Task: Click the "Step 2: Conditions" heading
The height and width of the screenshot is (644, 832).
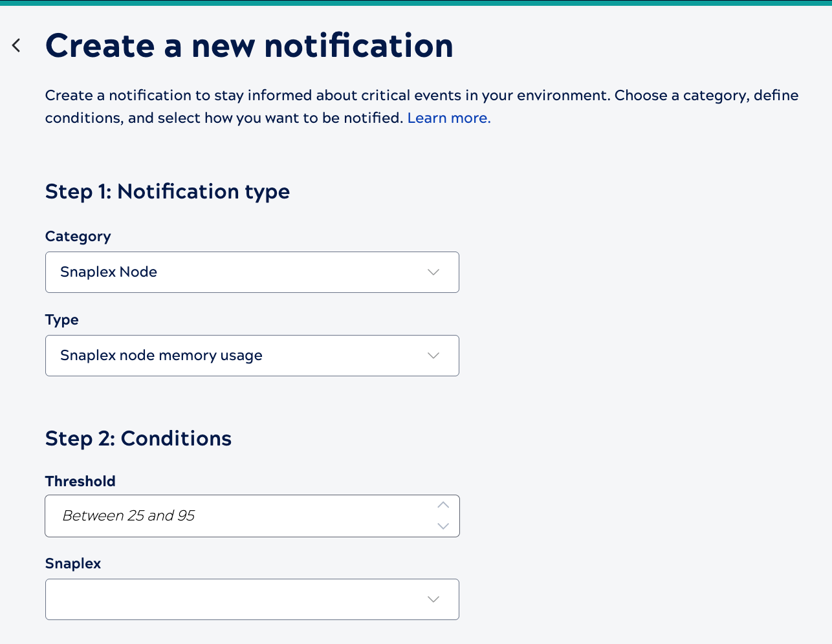Action: pos(138,439)
